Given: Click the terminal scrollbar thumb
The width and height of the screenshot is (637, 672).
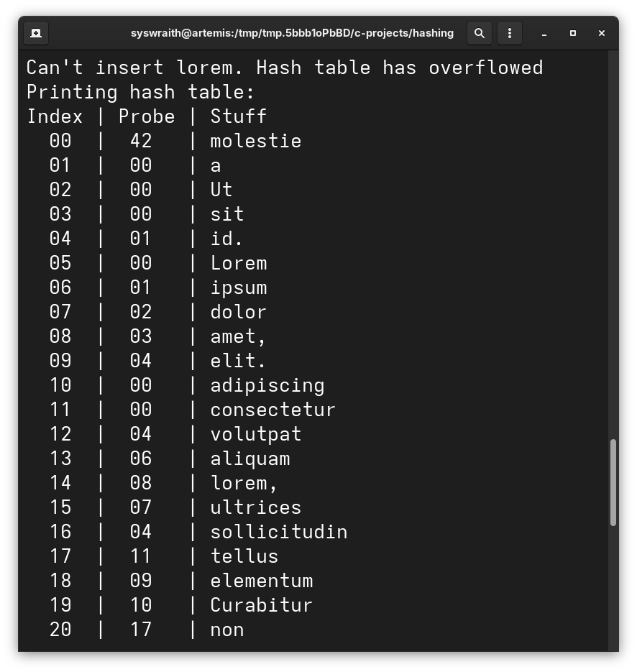Looking at the screenshot, I should pyautogui.click(x=613, y=482).
